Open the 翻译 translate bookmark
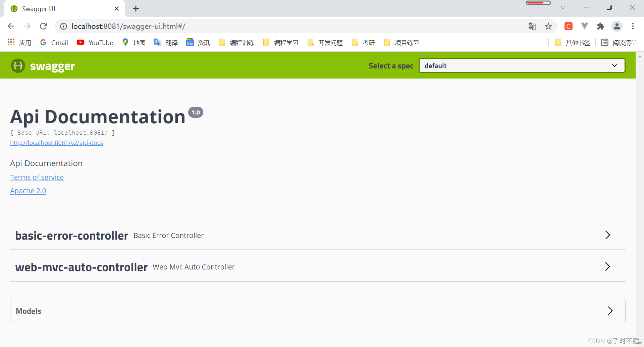 pos(166,43)
